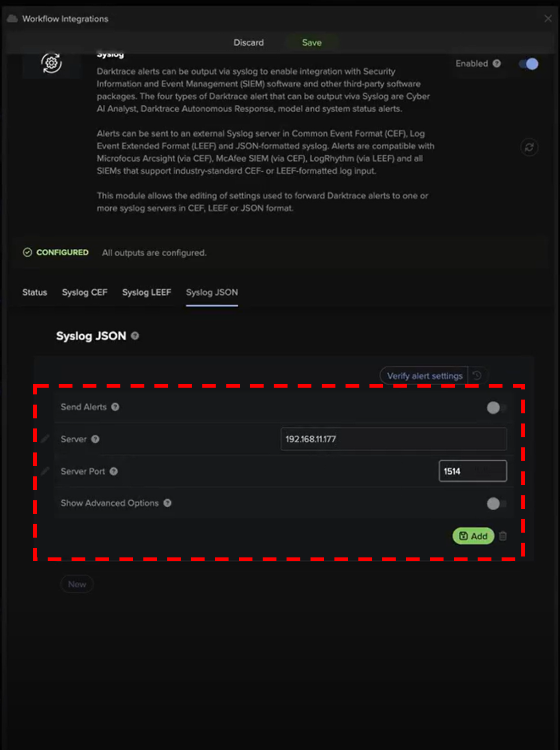The width and height of the screenshot is (560, 750).
Task: Toggle Show Advanced Options switch
Action: click(496, 504)
